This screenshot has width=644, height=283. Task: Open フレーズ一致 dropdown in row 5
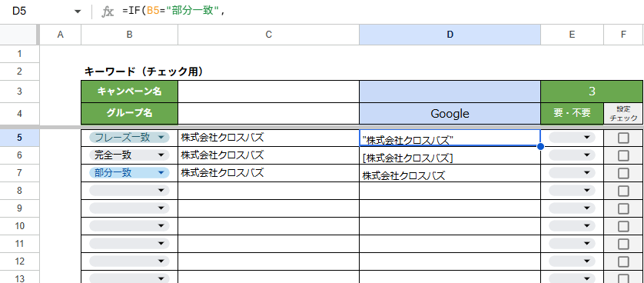129,138
